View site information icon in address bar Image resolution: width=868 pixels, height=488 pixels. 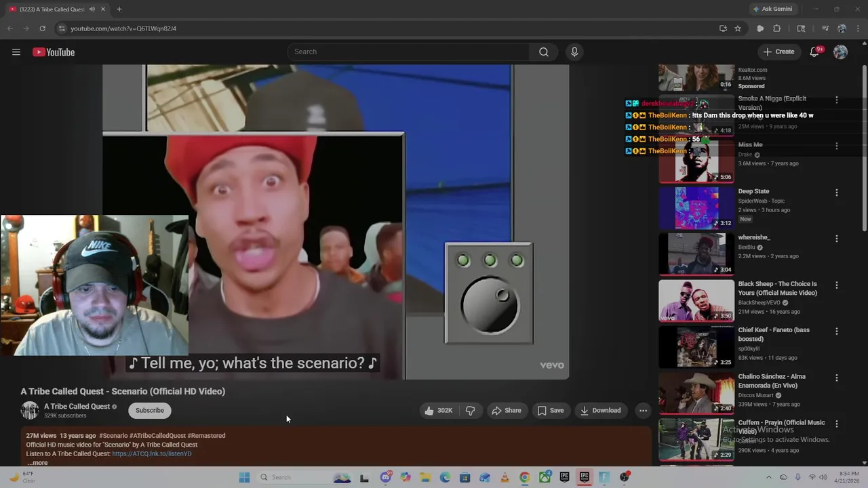pyautogui.click(x=62, y=28)
